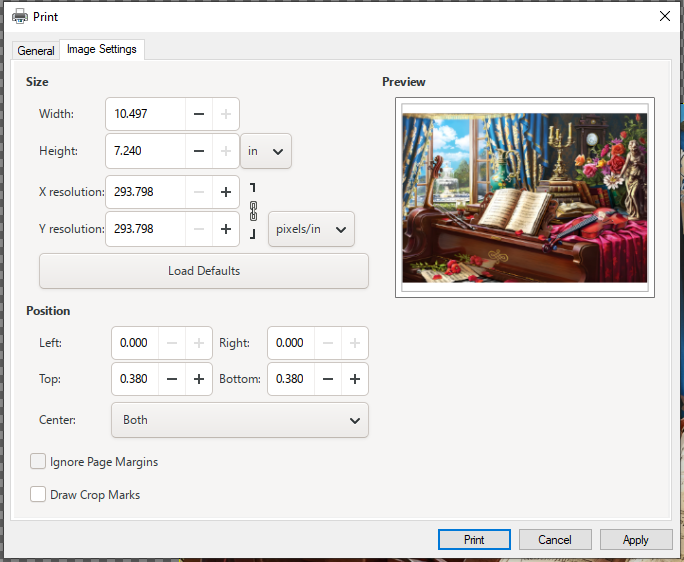Image resolution: width=684 pixels, height=562 pixels.
Task: Open the size unit dropdown showing in
Action: (x=266, y=151)
